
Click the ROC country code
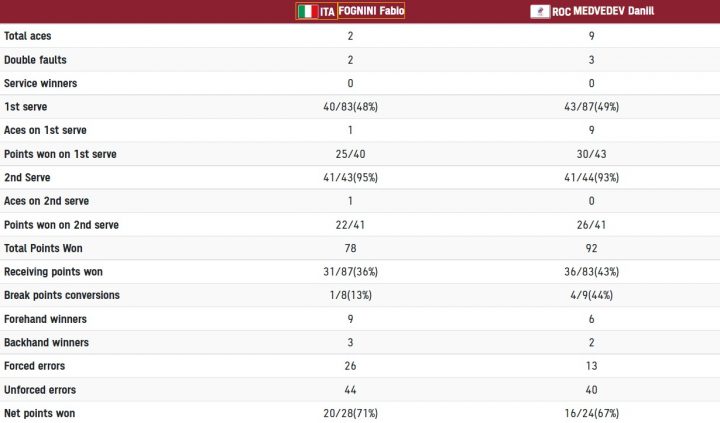(561, 11)
